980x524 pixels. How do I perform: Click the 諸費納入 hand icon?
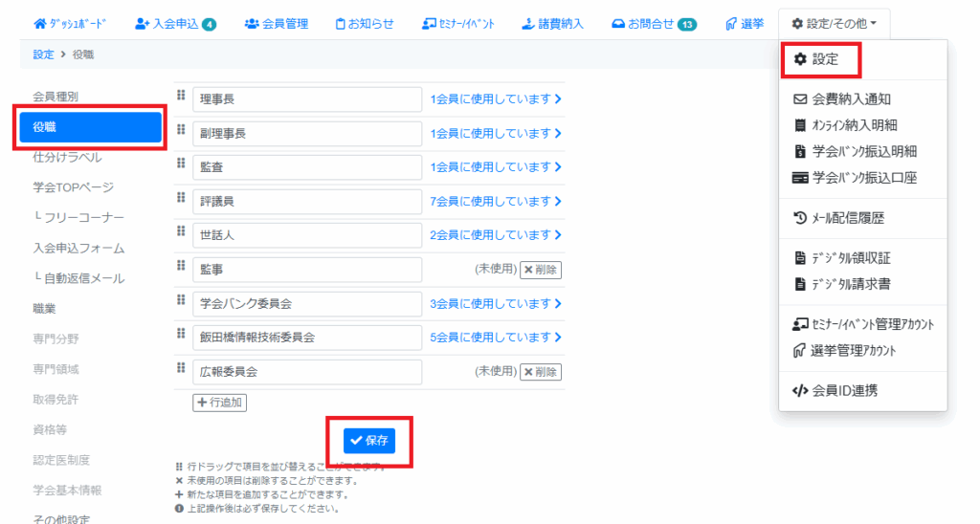[527, 23]
